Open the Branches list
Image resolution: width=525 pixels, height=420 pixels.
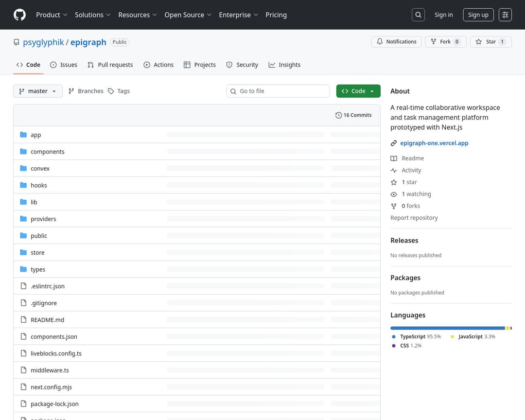point(86,91)
